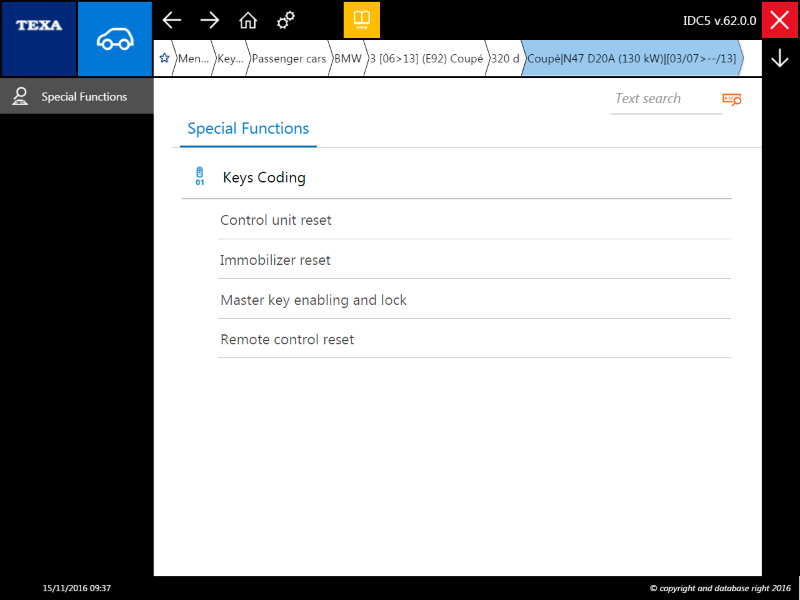Select the Special Functions tab
Viewport: 800px width, 600px height.
coord(248,129)
